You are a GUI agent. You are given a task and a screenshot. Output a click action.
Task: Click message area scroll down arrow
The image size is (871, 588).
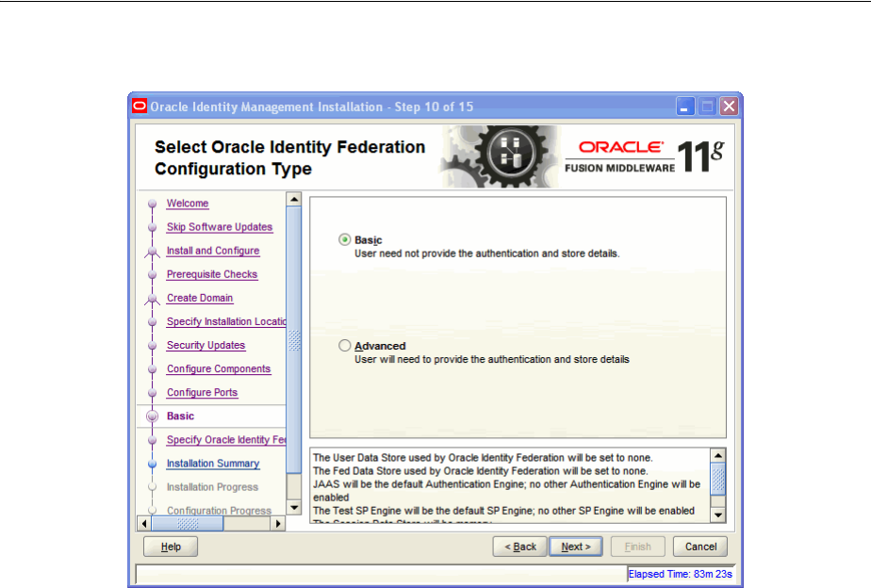point(718,514)
